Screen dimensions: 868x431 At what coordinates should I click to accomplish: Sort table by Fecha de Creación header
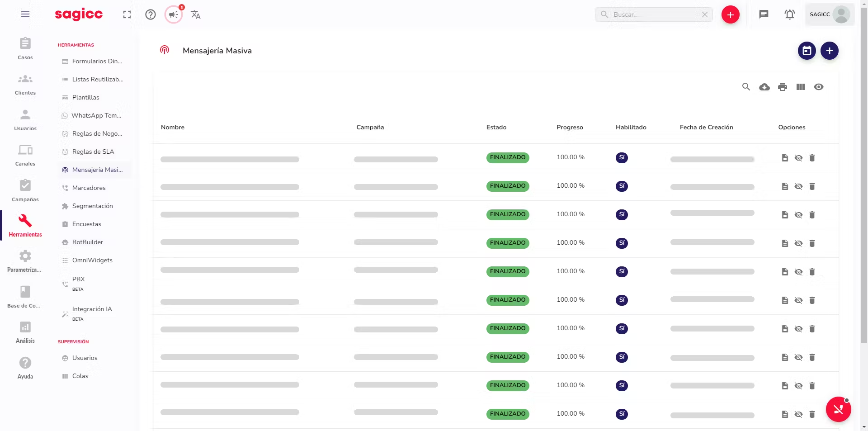(706, 127)
